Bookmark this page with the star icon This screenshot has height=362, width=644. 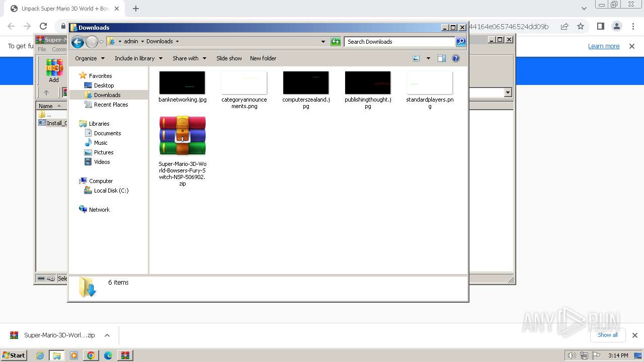pyautogui.click(x=581, y=26)
